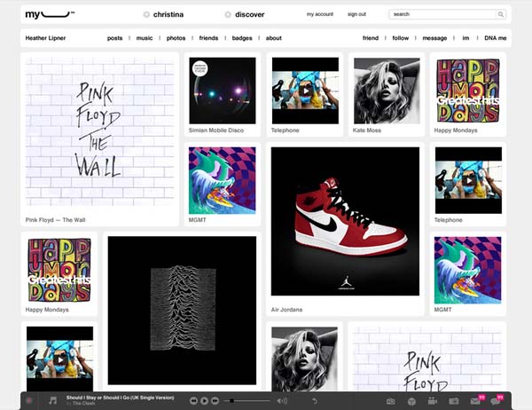Click the round icon beside discover
The width and height of the screenshot is (532, 410).
pos(228,14)
